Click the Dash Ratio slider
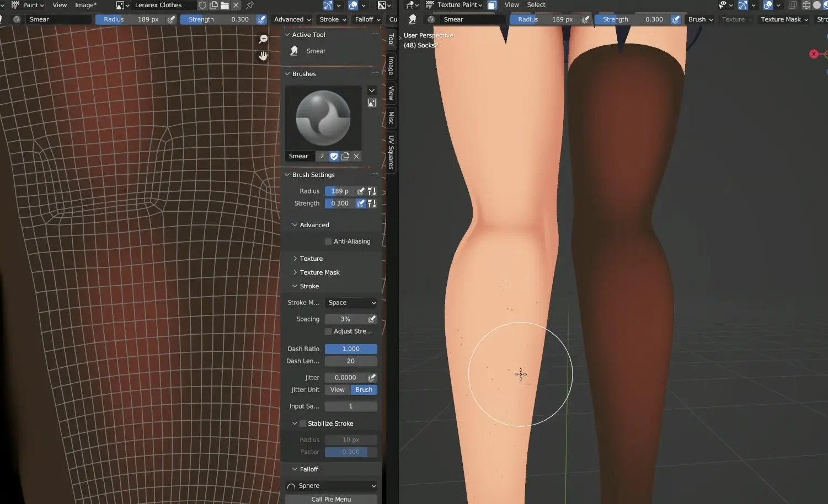 coord(351,349)
